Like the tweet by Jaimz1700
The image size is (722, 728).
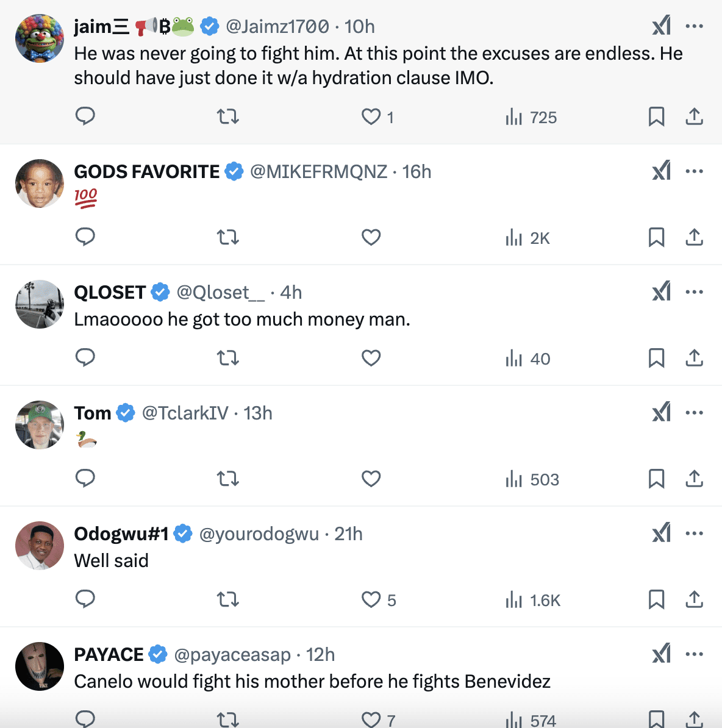point(371,116)
